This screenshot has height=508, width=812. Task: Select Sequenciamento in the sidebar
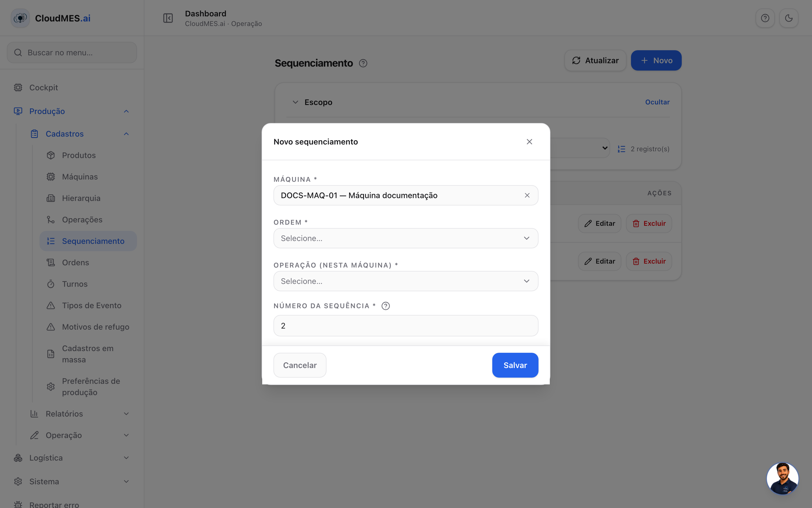click(88, 241)
